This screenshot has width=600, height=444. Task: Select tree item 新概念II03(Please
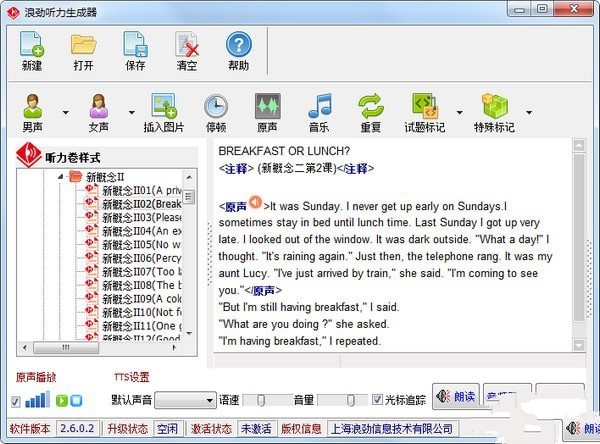140,217
